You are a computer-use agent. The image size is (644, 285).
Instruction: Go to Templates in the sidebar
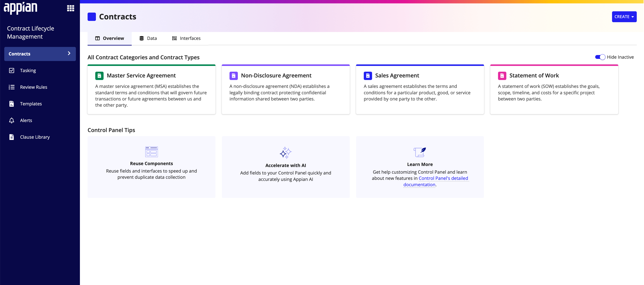click(x=40, y=104)
